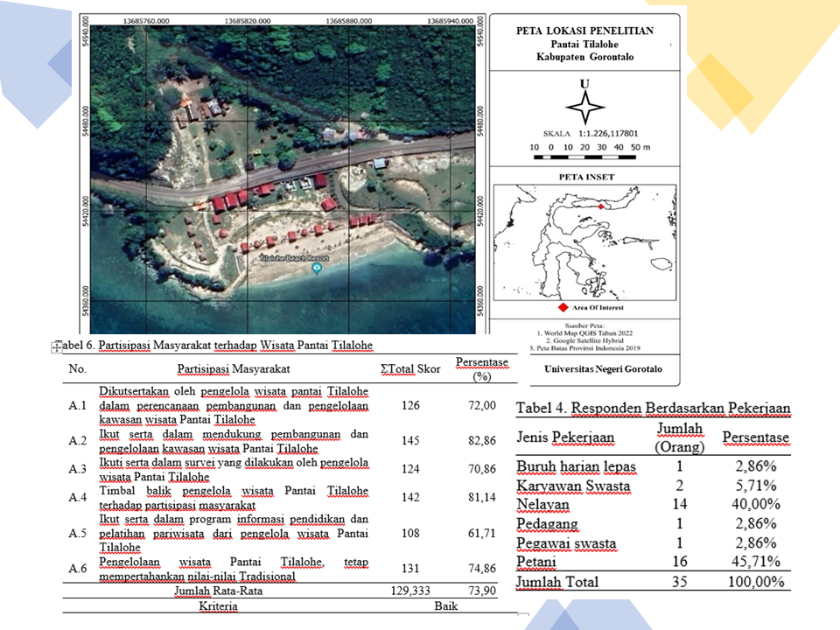Click the "Karyawan Swasta" row label

[x=573, y=486]
